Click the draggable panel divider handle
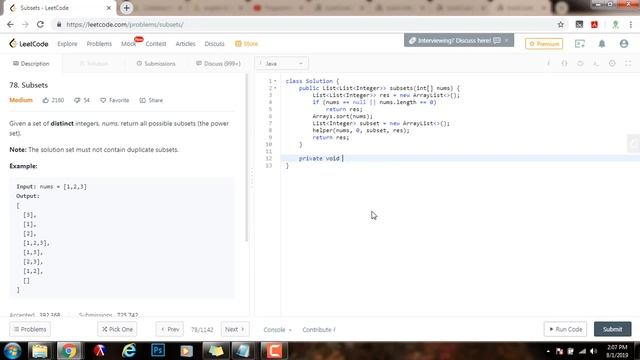 click(252, 178)
